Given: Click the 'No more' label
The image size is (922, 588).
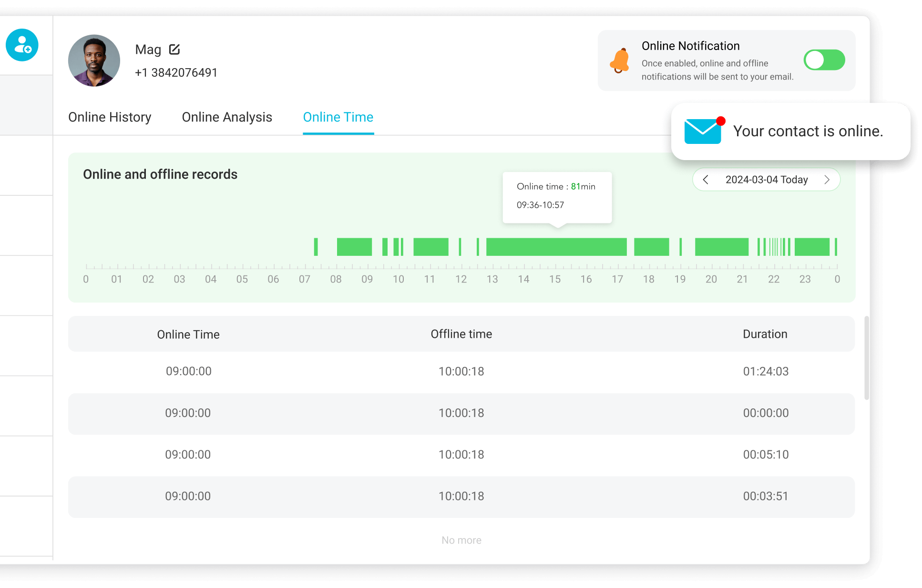Looking at the screenshot, I should 461,540.
